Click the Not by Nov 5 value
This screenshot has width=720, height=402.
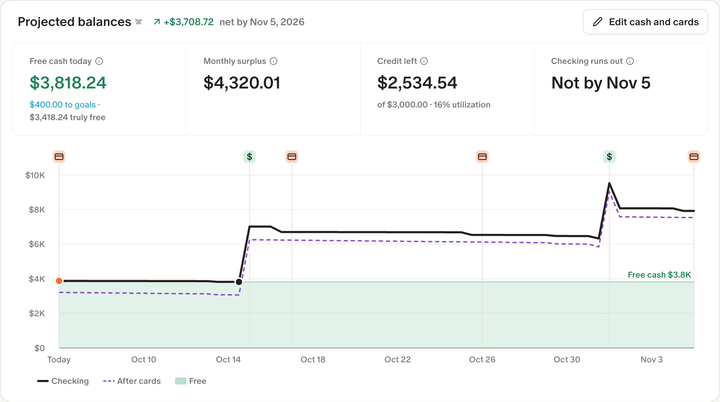(601, 83)
